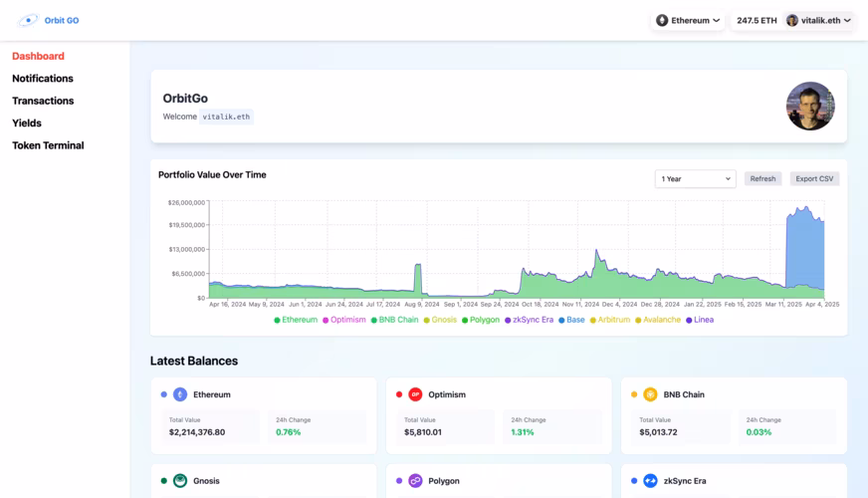Open the 1 Year time range selector
The height and width of the screenshot is (498, 868).
(695, 179)
